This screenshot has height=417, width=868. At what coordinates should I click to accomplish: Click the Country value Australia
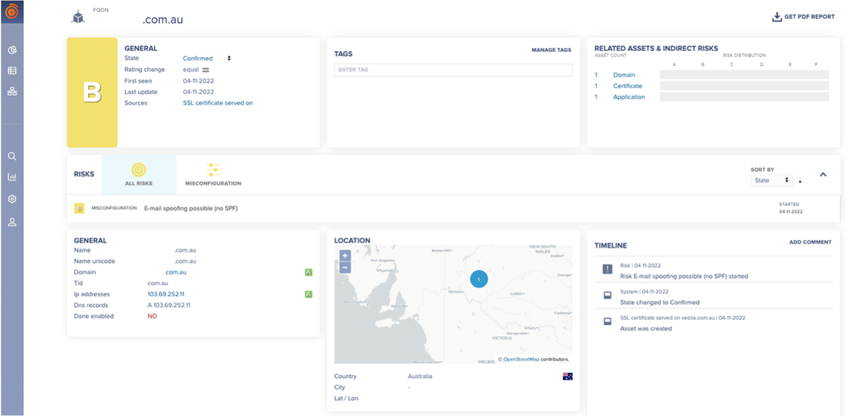pyautogui.click(x=420, y=376)
